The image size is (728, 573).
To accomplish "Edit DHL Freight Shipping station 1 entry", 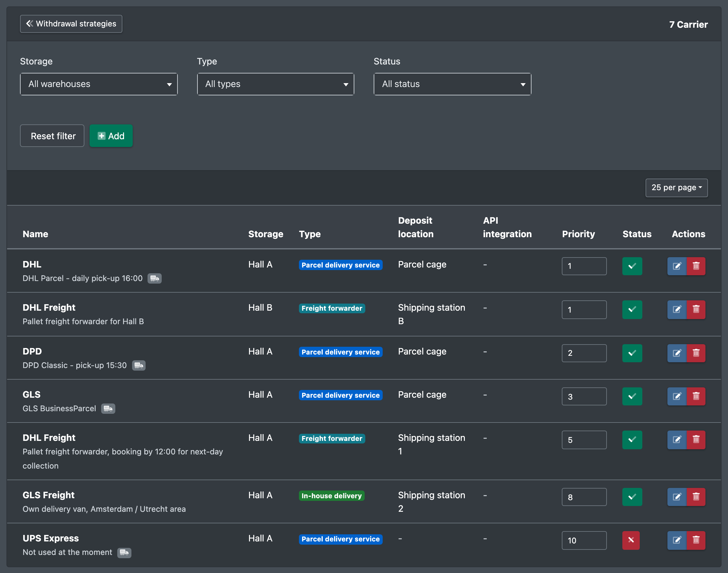I will [x=677, y=440].
